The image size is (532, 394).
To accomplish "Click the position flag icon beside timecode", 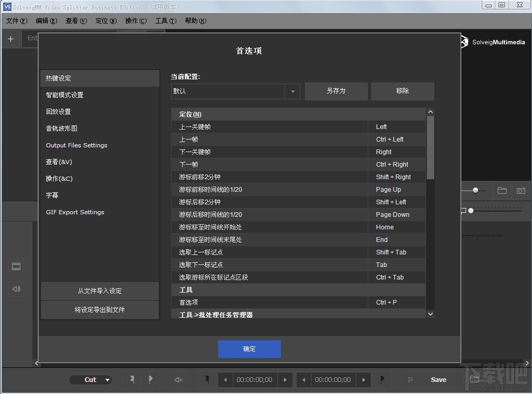I will [206, 379].
